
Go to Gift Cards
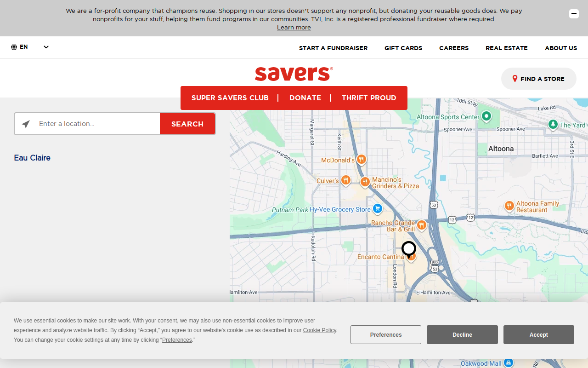click(403, 48)
